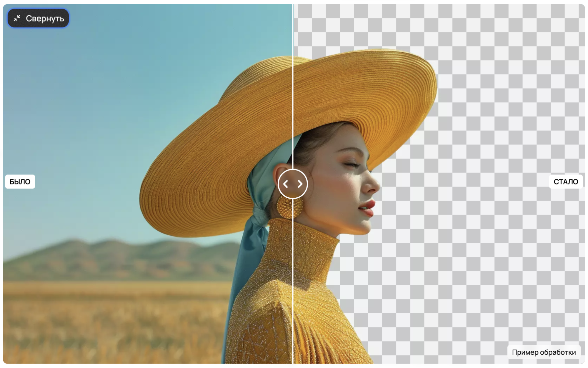Image resolution: width=588 pixels, height=368 pixels.
Task: Click the Пример обработки badge
Action: [x=544, y=352]
